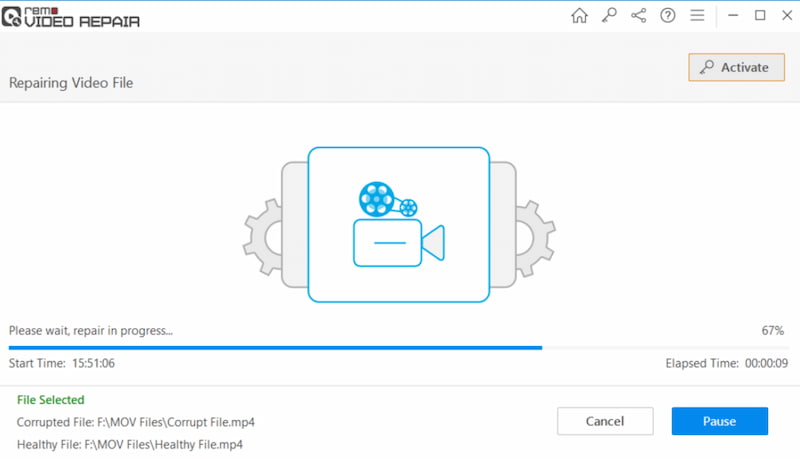Pause the video repair
This screenshot has height=459, width=800.
pyautogui.click(x=719, y=421)
